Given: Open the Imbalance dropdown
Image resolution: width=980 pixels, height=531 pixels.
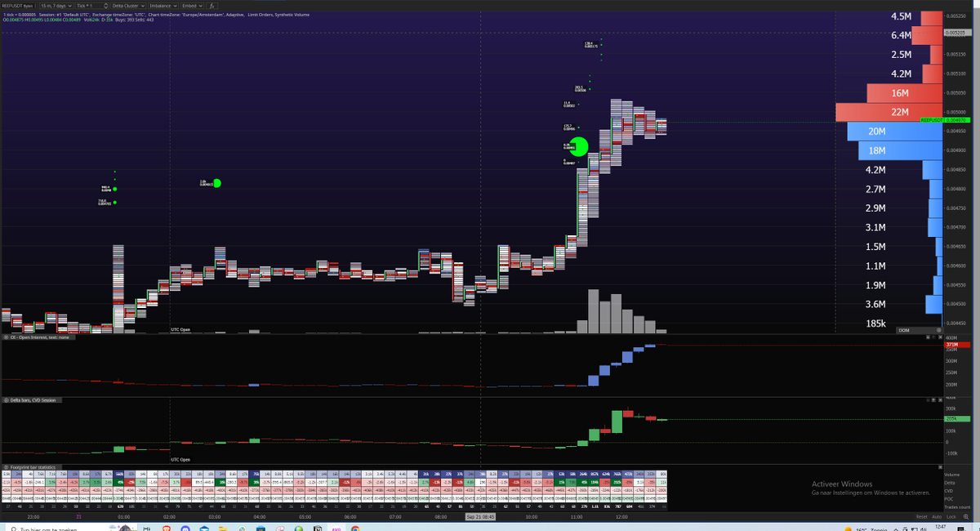Looking at the screenshot, I should 163,6.
